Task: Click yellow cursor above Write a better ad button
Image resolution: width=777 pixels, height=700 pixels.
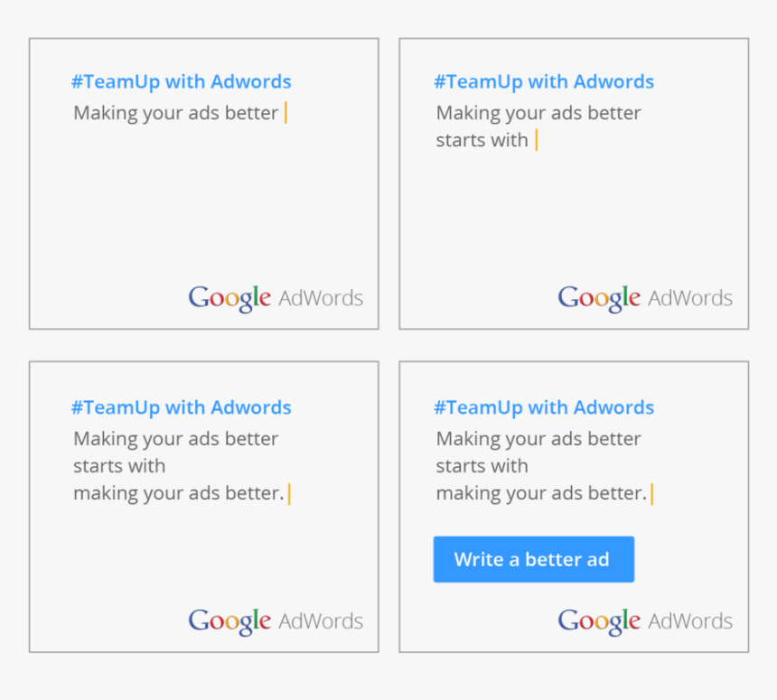Action: [652, 494]
